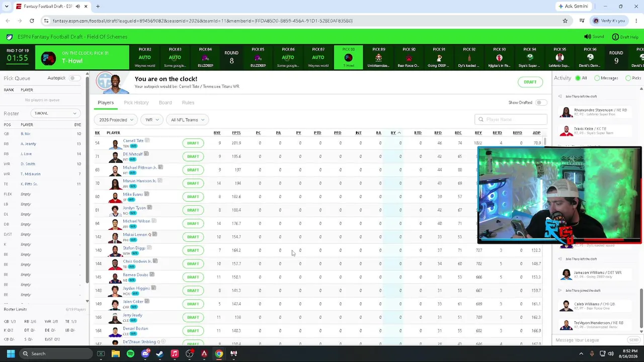The width and height of the screenshot is (644, 362).
Task: Select the All activity radio button
Action: [577, 78]
